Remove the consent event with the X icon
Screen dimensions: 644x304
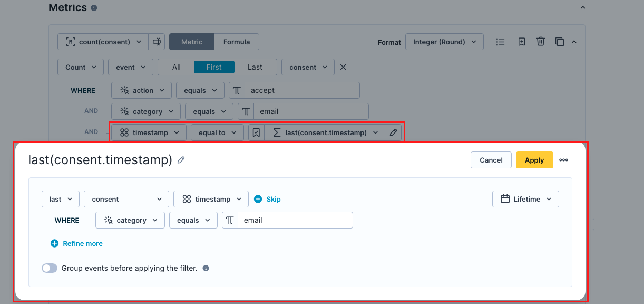click(343, 67)
